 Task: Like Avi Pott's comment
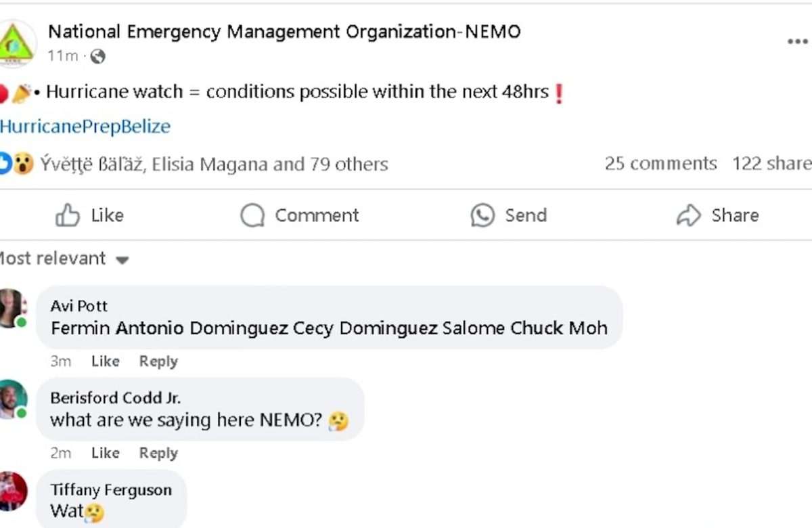click(105, 361)
